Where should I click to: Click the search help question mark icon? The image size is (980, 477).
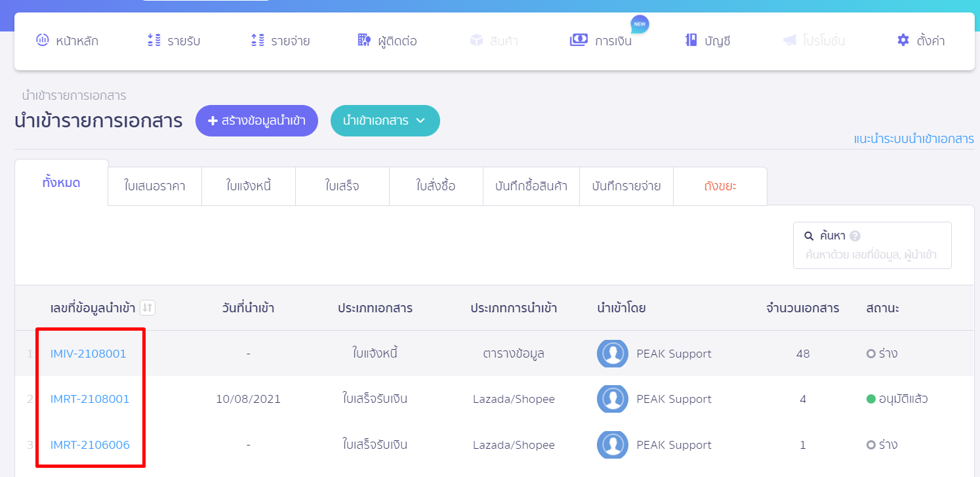855,236
